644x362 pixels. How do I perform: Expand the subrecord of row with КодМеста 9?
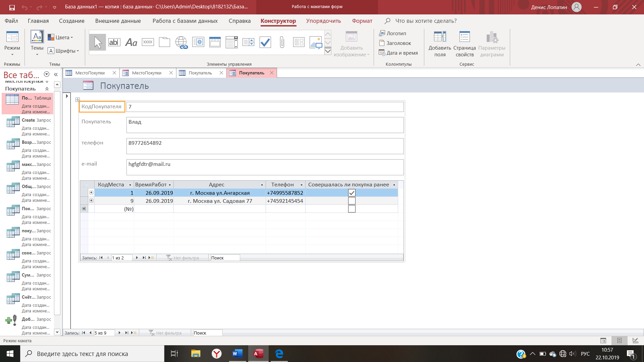click(91, 200)
